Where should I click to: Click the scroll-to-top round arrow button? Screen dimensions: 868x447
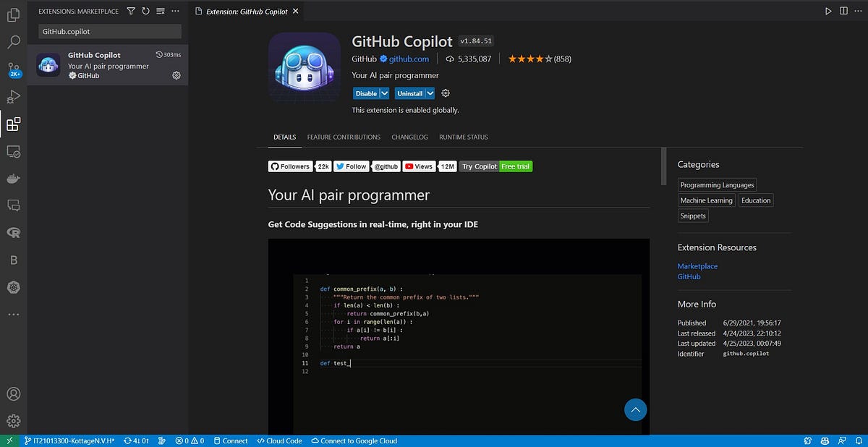[635, 410]
